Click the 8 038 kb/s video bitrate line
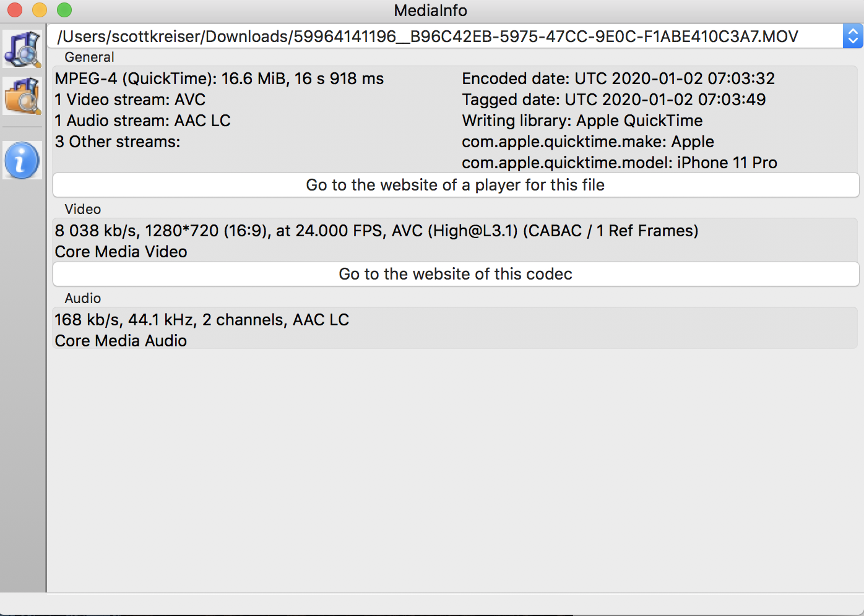The image size is (864, 616). tap(376, 231)
